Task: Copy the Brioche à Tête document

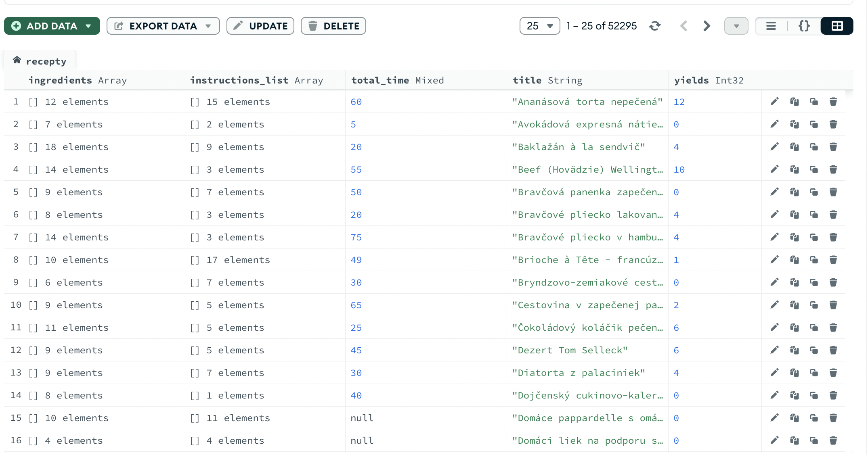Action: click(794, 260)
